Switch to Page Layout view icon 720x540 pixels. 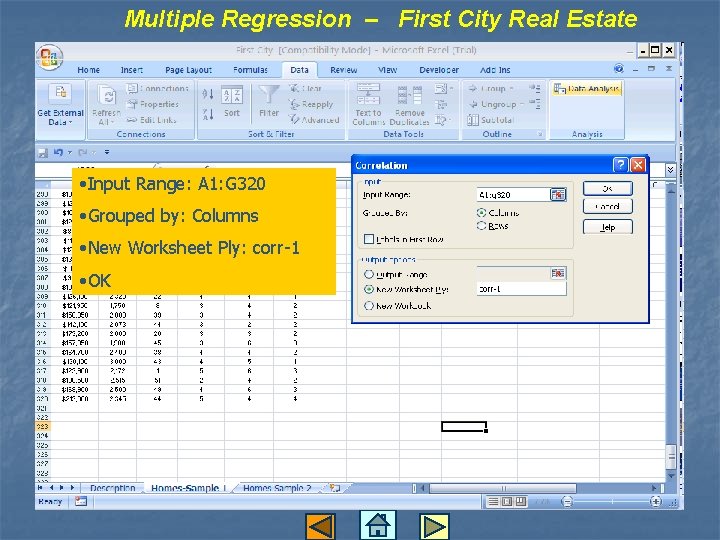click(x=507, y=501)
